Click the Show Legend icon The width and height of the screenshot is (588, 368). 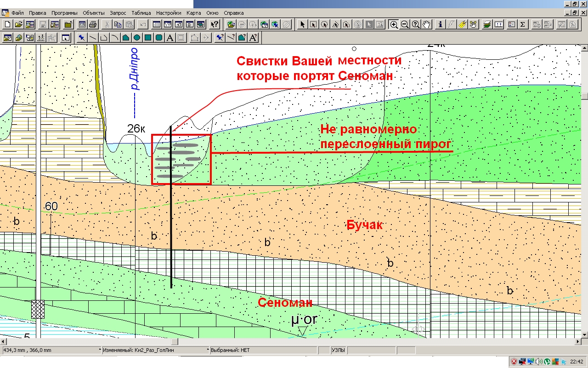tap(512, 24)
